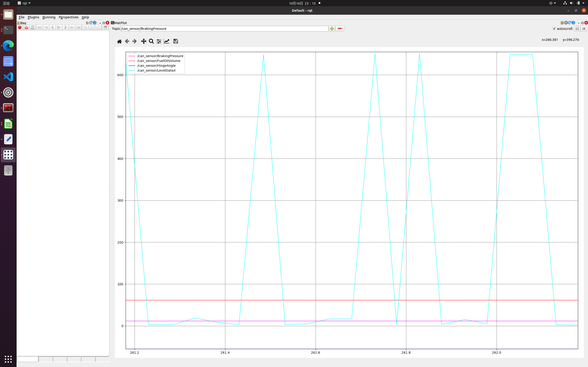Screen dimensions: 588x367
Task: Open the rqt application menu in the top bar
Action: 24,3
